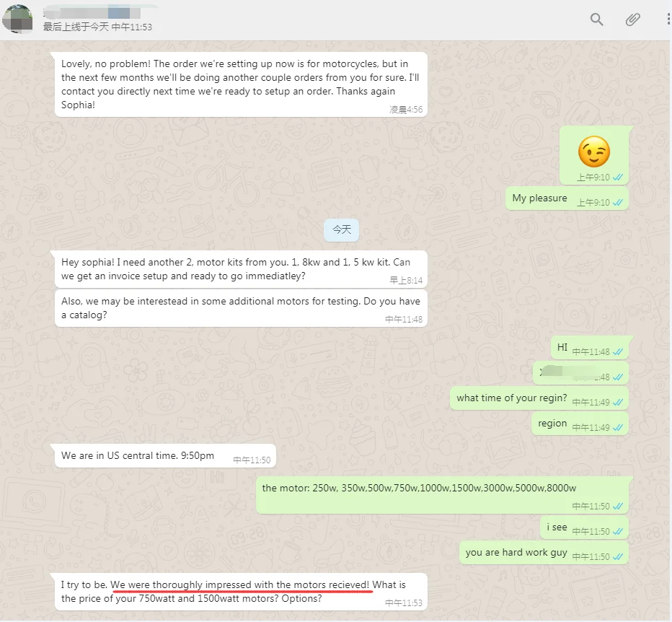672x622 pixels.
Task: Attach a file using the paperclip icon
Action: pyautogui.click(x=632, y=19)
